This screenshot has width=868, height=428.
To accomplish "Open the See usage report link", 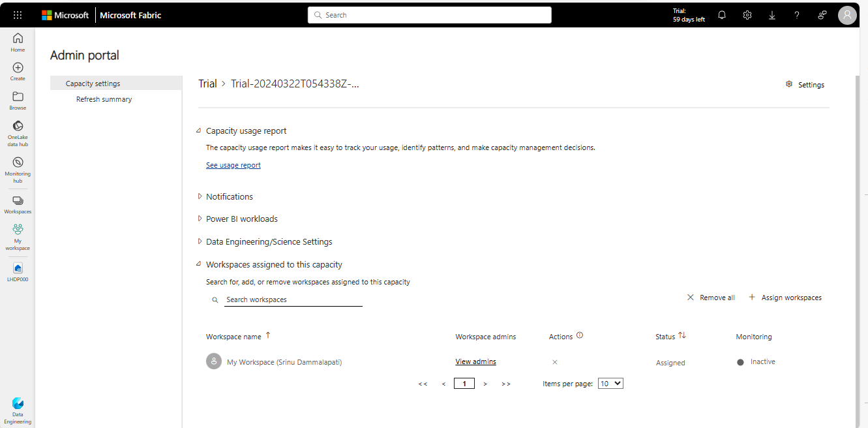I will click(233, 165).
